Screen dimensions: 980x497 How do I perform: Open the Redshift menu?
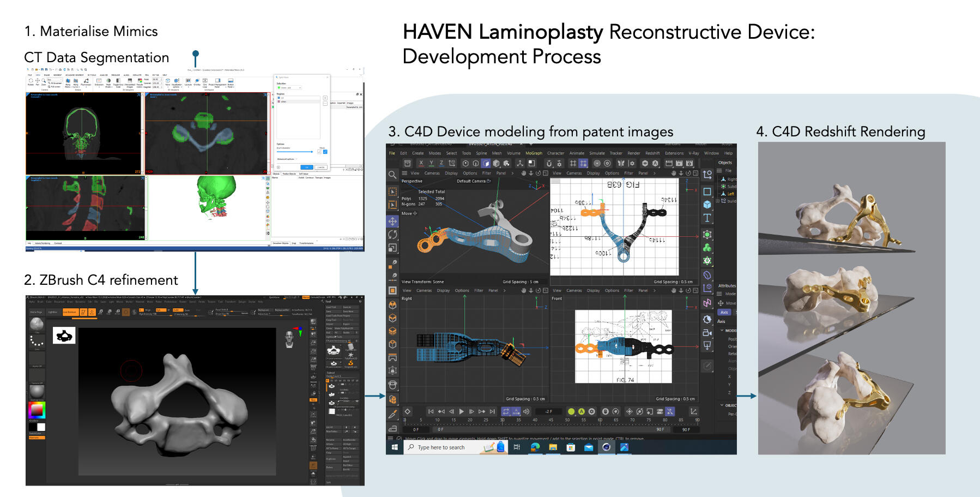point(652,153)
